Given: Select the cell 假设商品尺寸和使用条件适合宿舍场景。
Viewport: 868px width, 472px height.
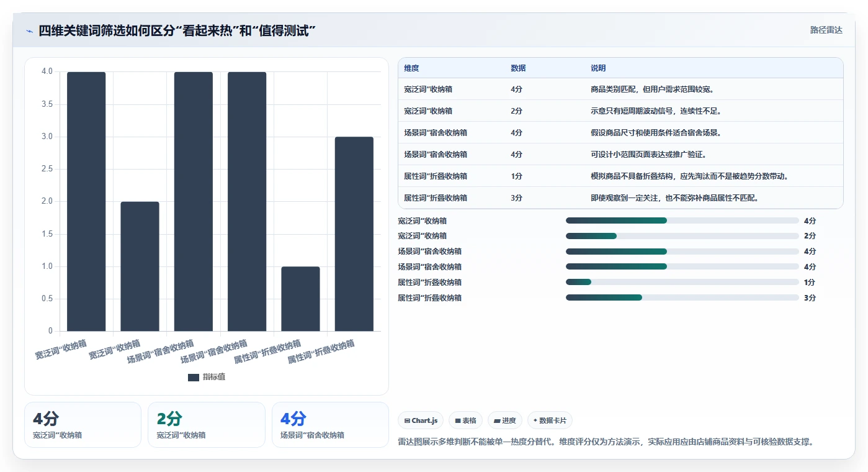Looking at the screenshot, I should (656, 133).
